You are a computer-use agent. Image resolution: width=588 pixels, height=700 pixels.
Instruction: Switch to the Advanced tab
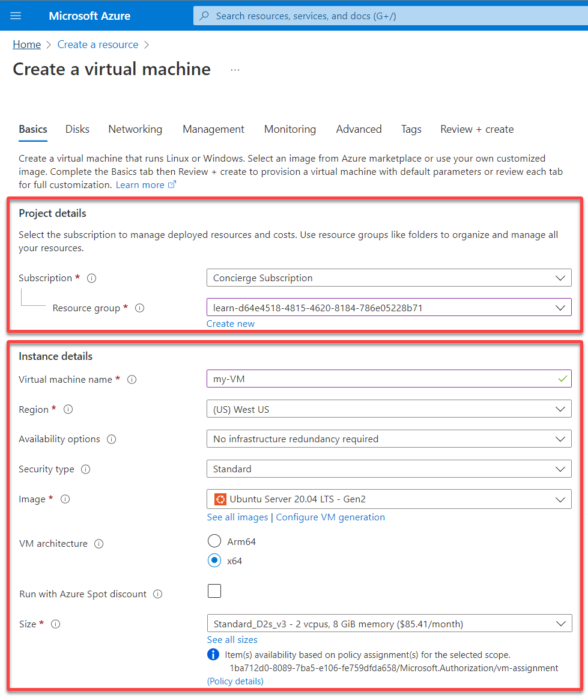click(359, 129)
